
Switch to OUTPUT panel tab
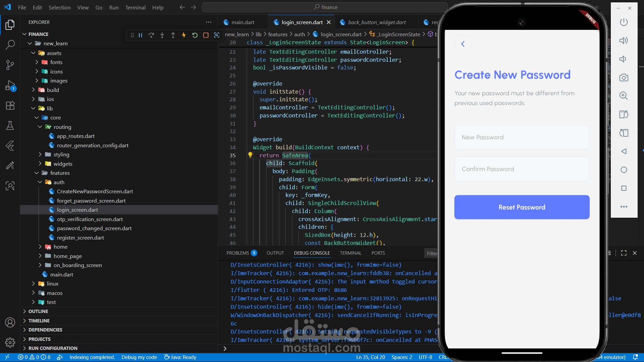click(x=275, y=253)
